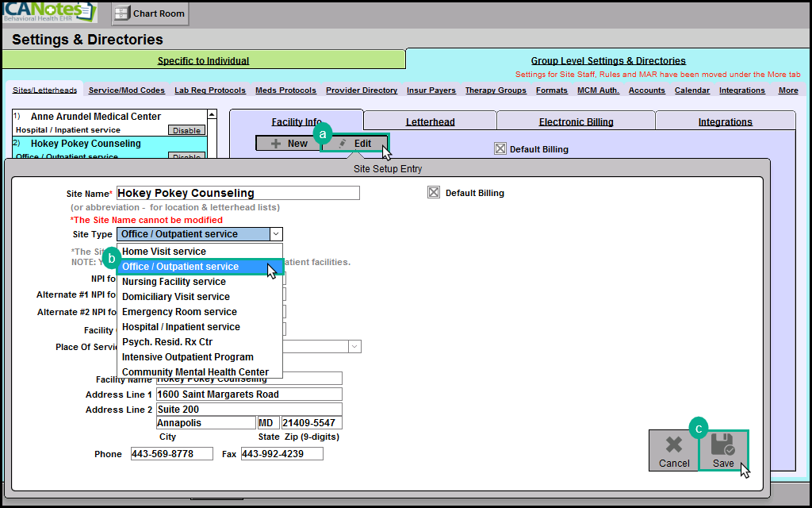
Task: Go to Service/Mod Codes section
Action: (x=126, y=90)
